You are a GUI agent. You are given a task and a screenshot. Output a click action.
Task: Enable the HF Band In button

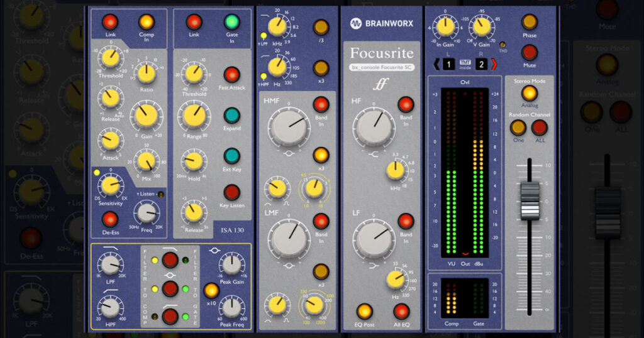click(406, 104)
